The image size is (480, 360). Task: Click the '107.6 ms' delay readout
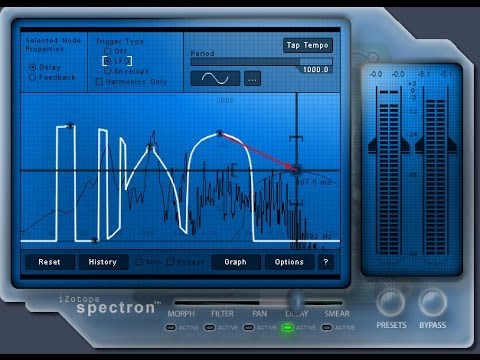tap(314, 182)
